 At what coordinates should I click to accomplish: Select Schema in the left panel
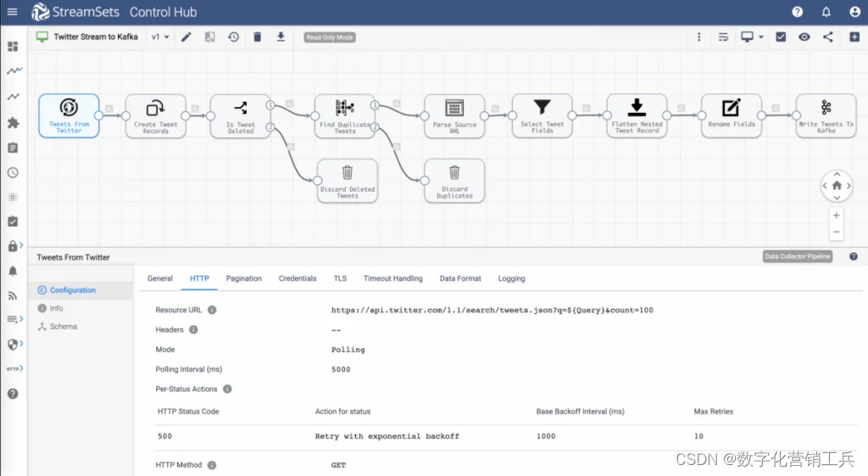pyautogui.click(x=58, y=327)
